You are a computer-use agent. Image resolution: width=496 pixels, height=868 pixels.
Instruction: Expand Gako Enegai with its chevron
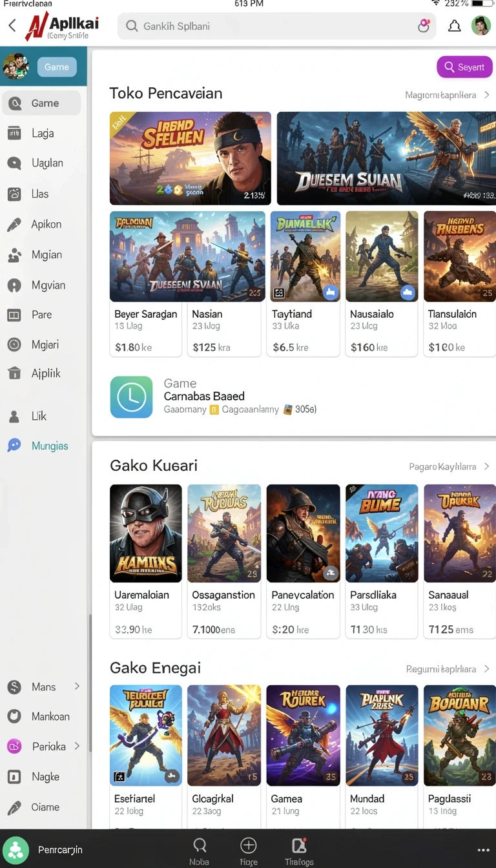(x=486, y=669)
